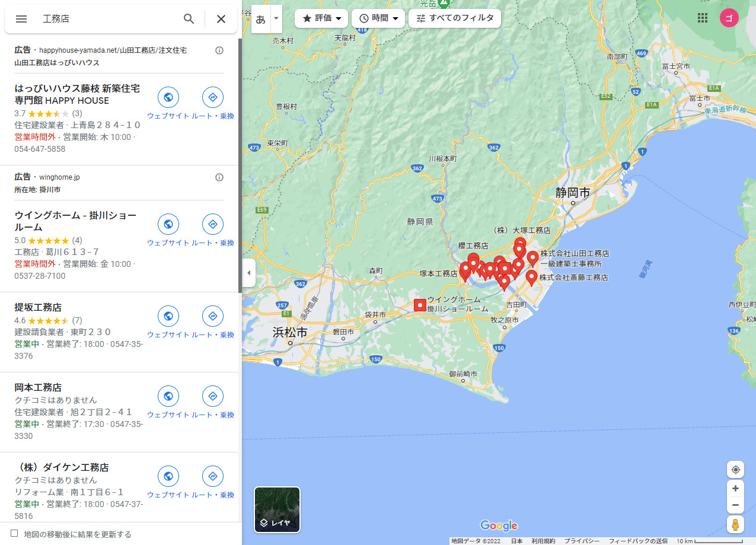756x545 pixels.
Task: Click the results list scrollbar
Action: click(240, 166)
